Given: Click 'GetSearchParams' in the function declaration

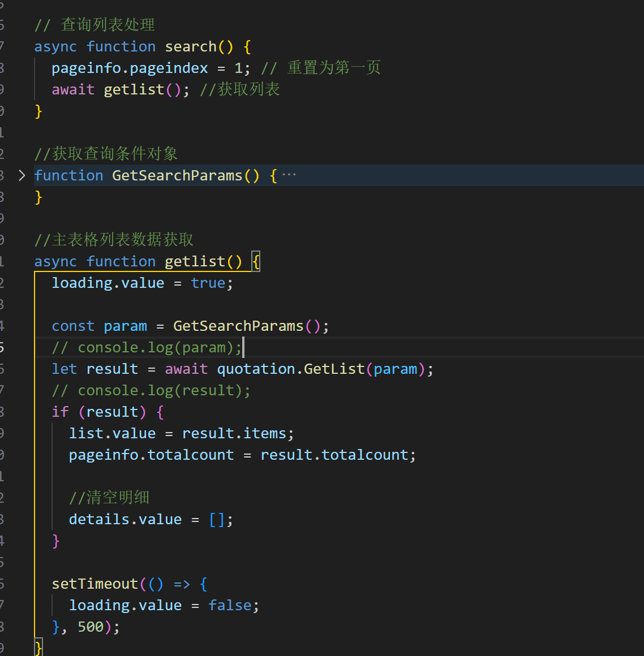Looking at the screenshot, I should [177, 175].
